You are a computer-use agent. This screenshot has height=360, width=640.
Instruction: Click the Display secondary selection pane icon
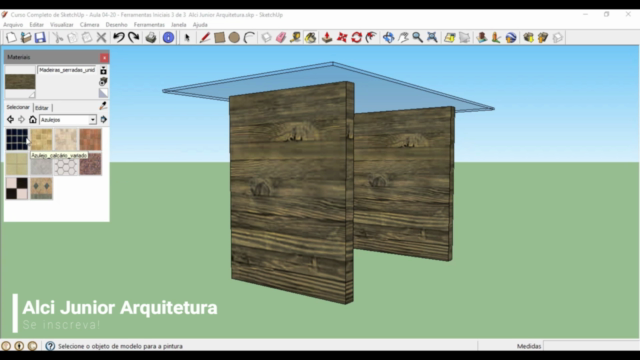pos(103,70)
